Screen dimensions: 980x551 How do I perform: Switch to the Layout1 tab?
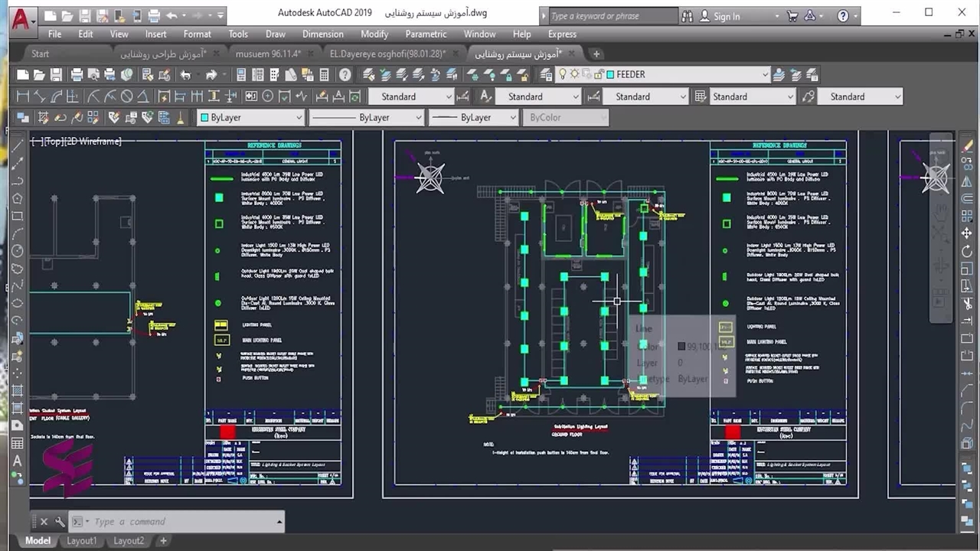(82, 541)
